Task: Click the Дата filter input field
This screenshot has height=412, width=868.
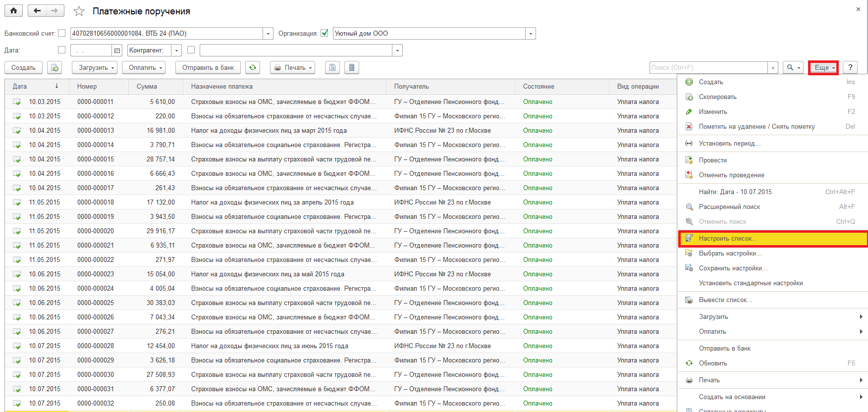Action: pos(92,51)
